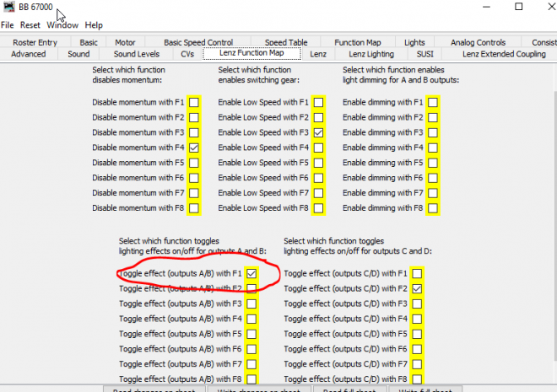Screen dimensions: 557x392
Task: Open the Sound Levels tab
Action: [137, 54]
